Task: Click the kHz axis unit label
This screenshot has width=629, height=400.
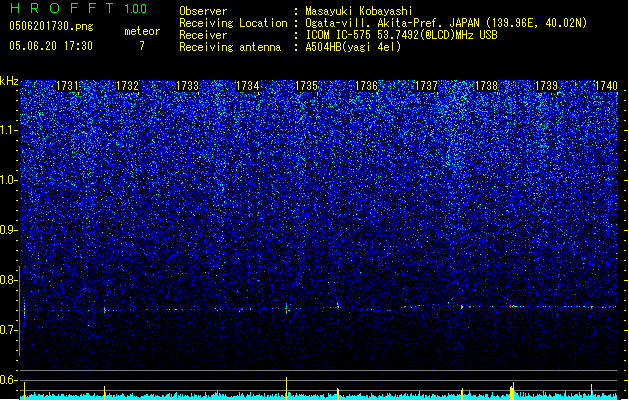Action: (x=9, y=81)
